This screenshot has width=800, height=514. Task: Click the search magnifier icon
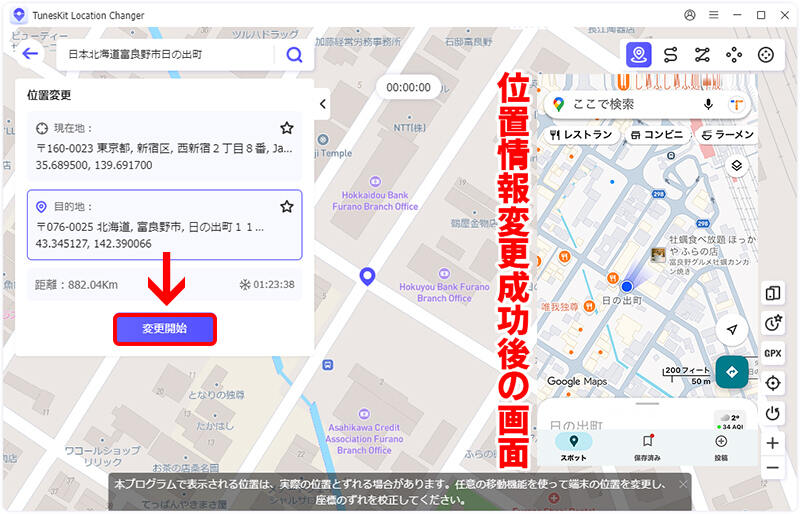pyautogui.click(x=294, y=54)
